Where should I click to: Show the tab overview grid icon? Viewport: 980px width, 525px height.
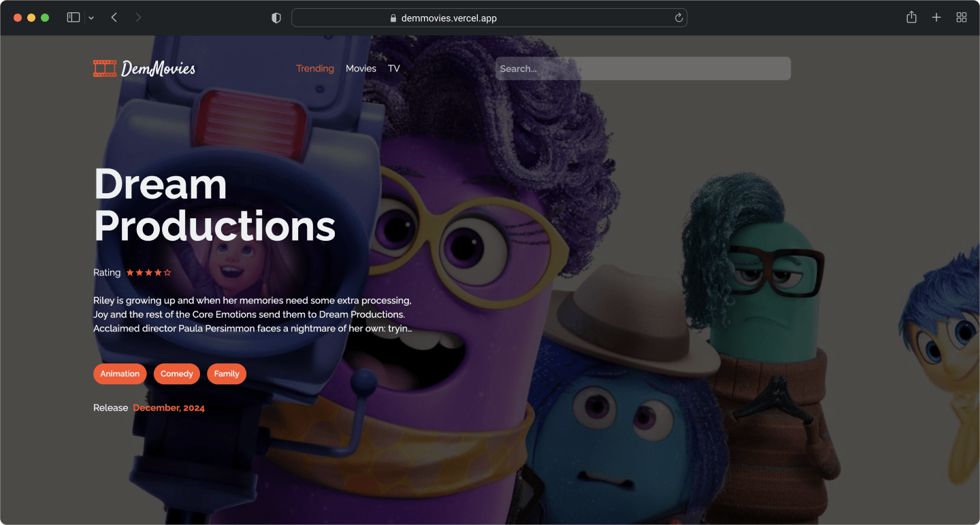tap(962, 18)
